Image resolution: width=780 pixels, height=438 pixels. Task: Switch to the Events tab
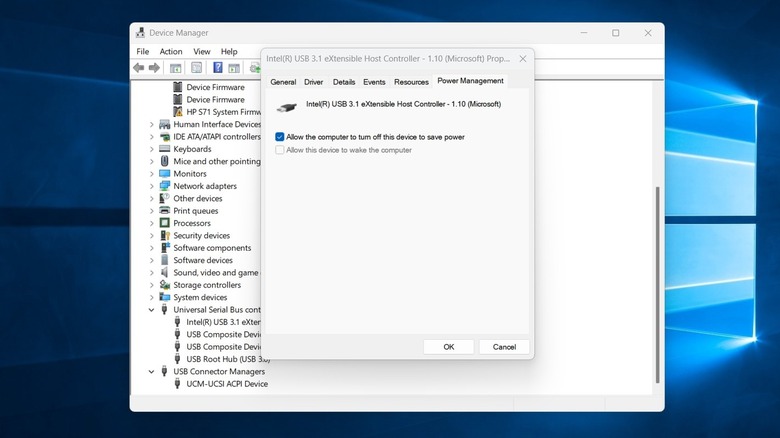click(x=374, y=82)
